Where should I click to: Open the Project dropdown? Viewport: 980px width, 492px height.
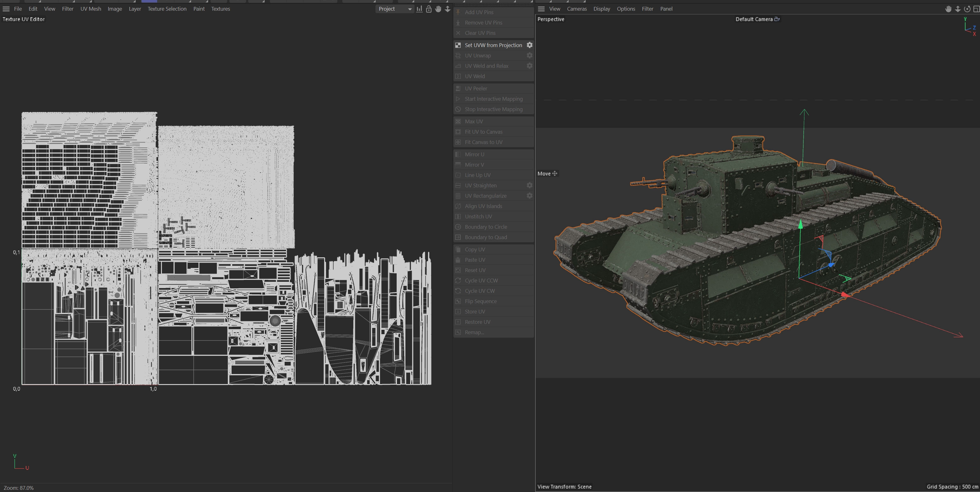(395, 9)
